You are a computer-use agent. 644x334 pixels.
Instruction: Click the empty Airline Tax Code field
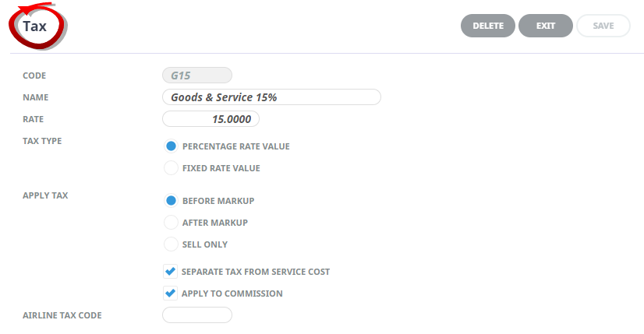(197, 315)
